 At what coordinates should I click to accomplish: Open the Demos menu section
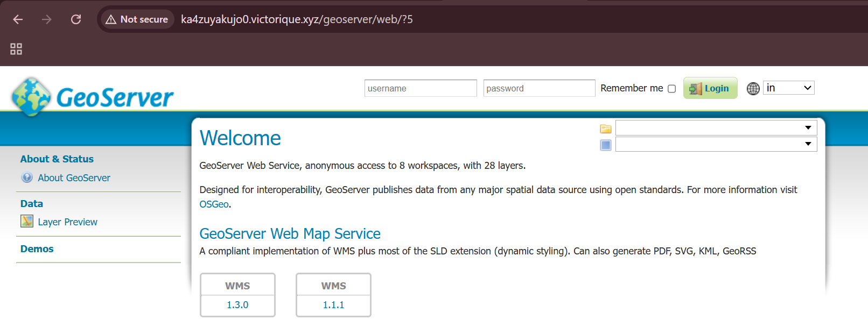click(37, 249)
